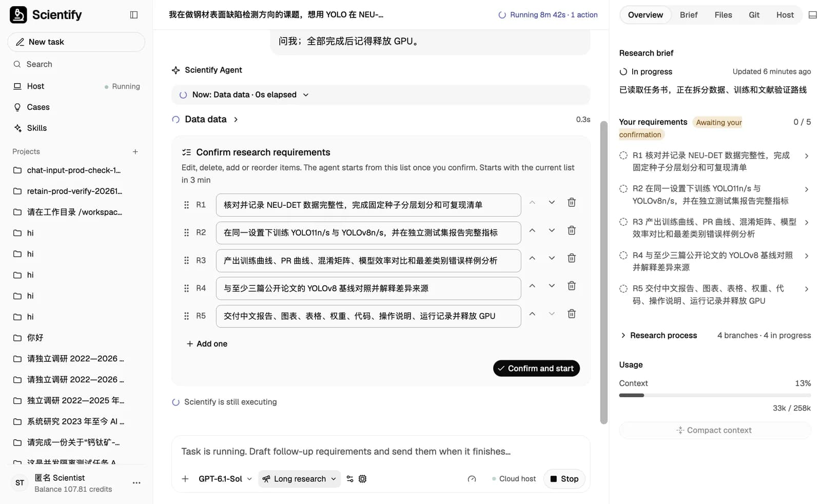Open the Git tab

(x=754, y=15)
